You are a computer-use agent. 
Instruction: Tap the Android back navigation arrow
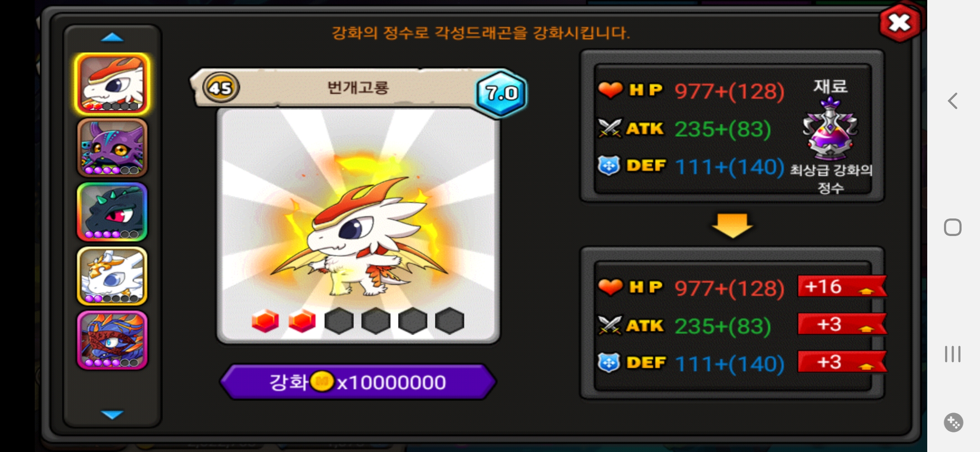(953, 101)
